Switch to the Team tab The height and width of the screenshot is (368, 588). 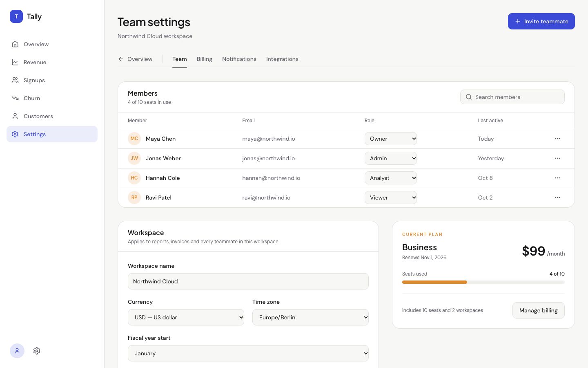pos(180,59)
